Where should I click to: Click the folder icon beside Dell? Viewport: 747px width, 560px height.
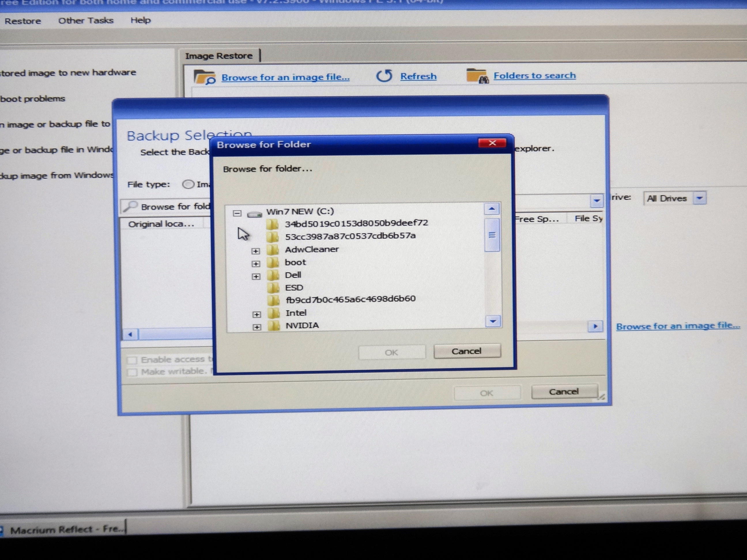pos(273,275)
